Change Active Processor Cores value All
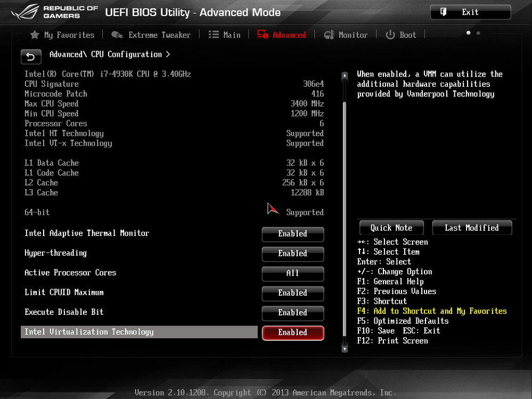 (x=293, y=273)
